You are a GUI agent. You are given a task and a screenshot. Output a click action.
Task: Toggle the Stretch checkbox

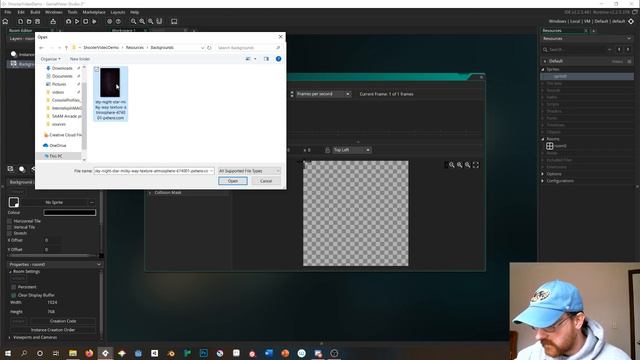coord(9,233)
